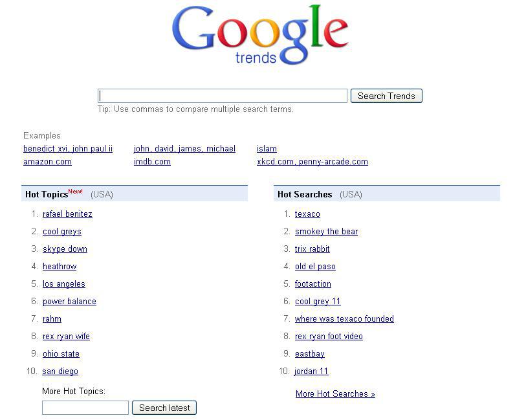
Task: Open the 'xkcd.com, penny-arcade.com' example
Action: (312, 162)
